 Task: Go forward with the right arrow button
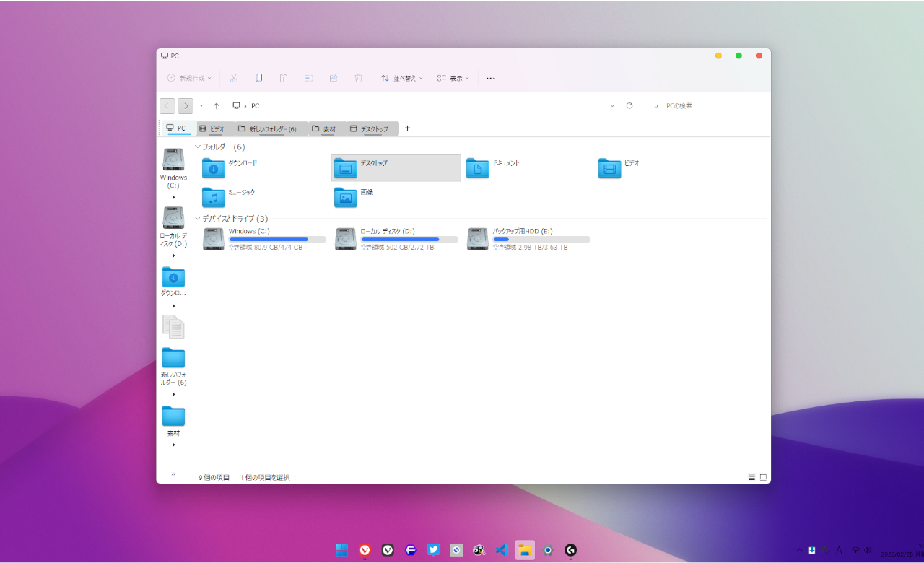[x=186, y=106]
